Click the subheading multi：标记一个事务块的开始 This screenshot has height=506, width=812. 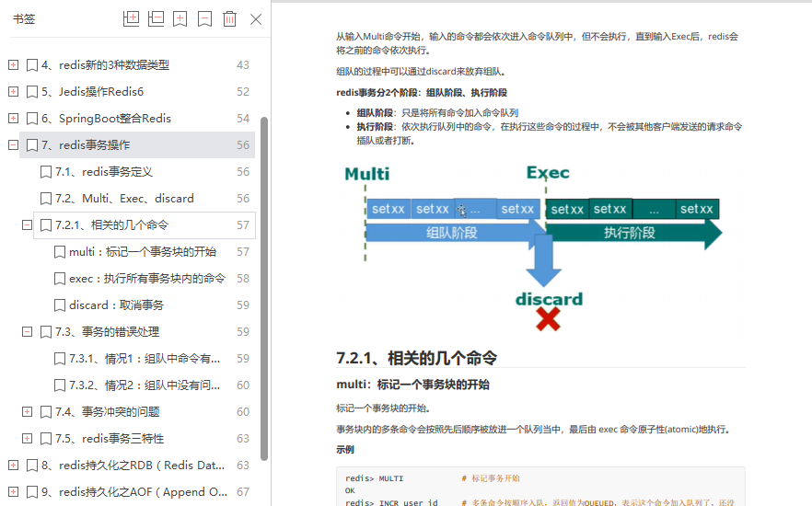pyautogui.click(x=412, y=385)
